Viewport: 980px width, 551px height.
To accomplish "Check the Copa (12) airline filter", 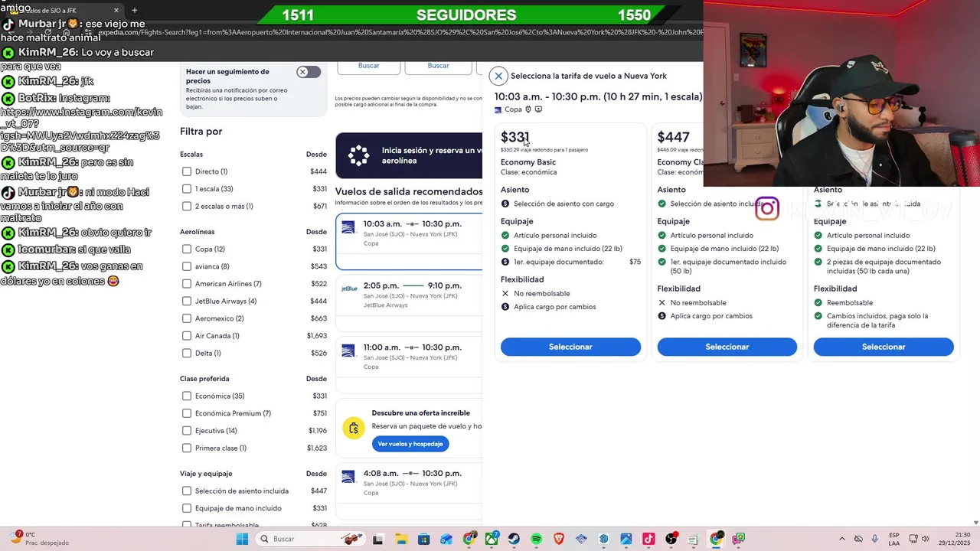I will (187, 249).
